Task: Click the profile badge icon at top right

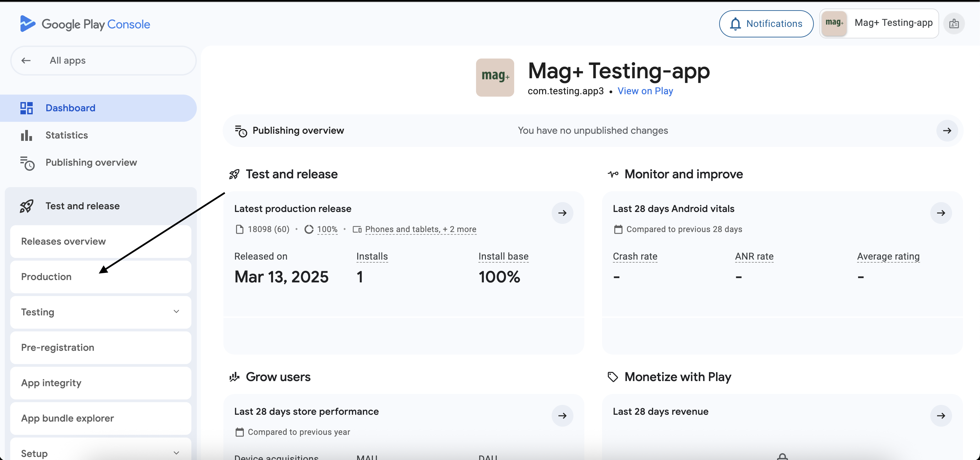Action: point(954,23)
